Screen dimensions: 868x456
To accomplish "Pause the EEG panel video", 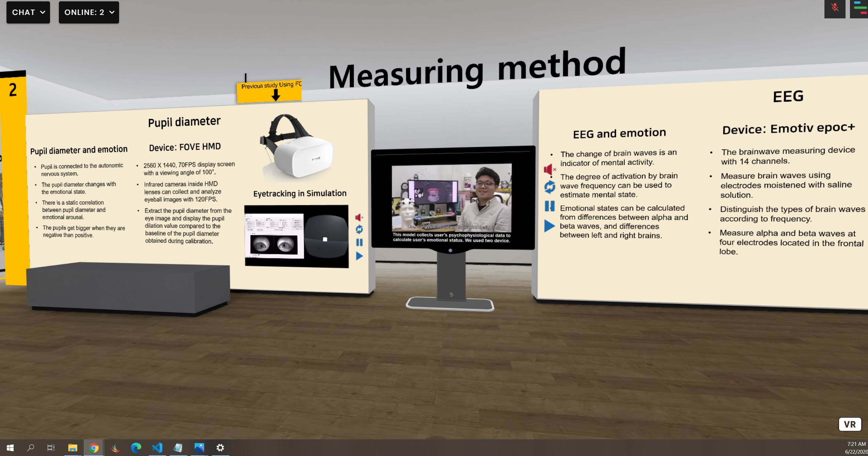I will (x=549, y=206).
